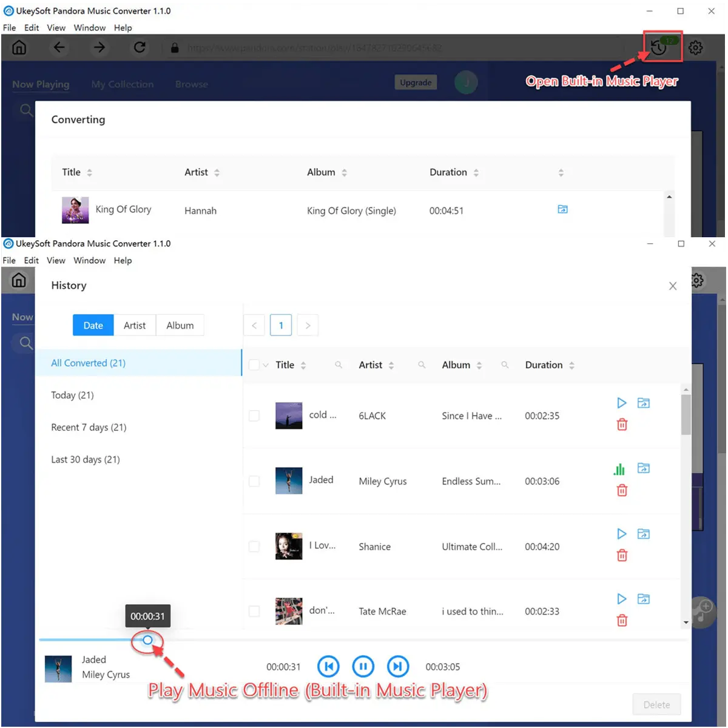Open folder for Tate McRae track
This screenshot has width=728, height=728.
(x=644, y=599)
